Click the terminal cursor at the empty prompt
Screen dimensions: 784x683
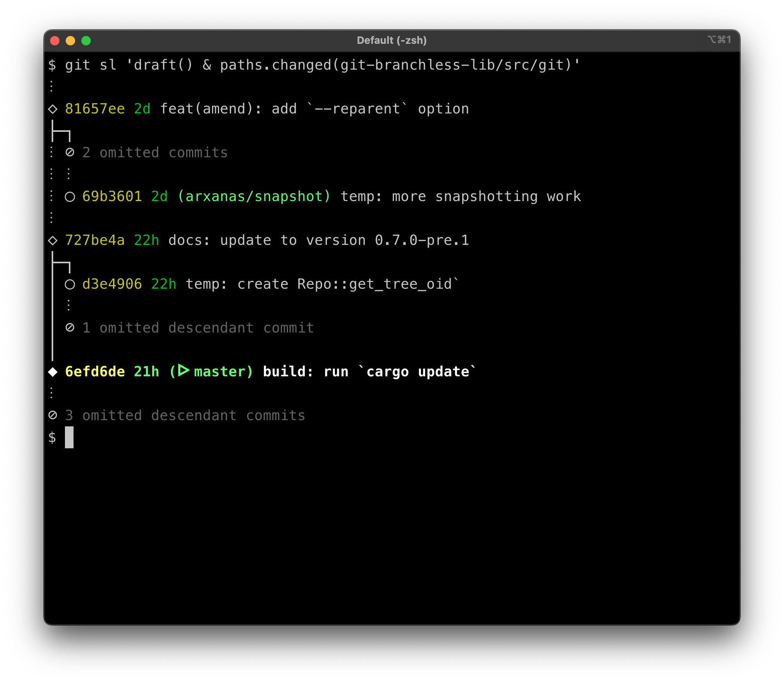pyautogui.click(x=69, y=437)
